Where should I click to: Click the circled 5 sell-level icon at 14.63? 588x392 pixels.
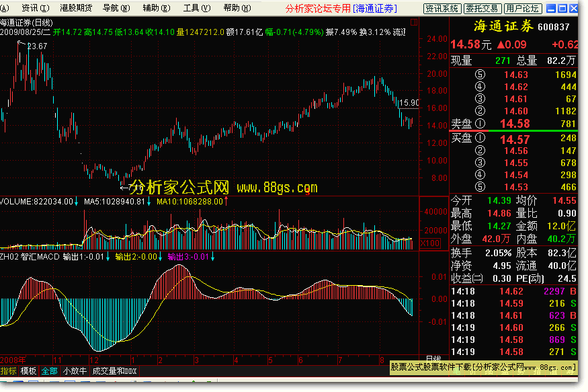click(x=480, y=75)
